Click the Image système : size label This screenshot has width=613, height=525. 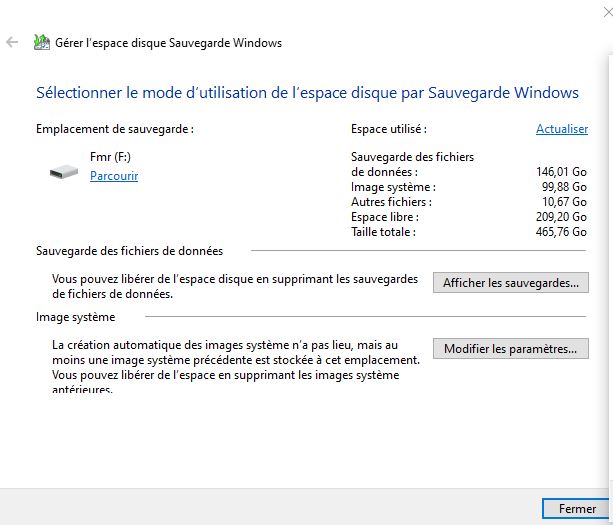393,187
